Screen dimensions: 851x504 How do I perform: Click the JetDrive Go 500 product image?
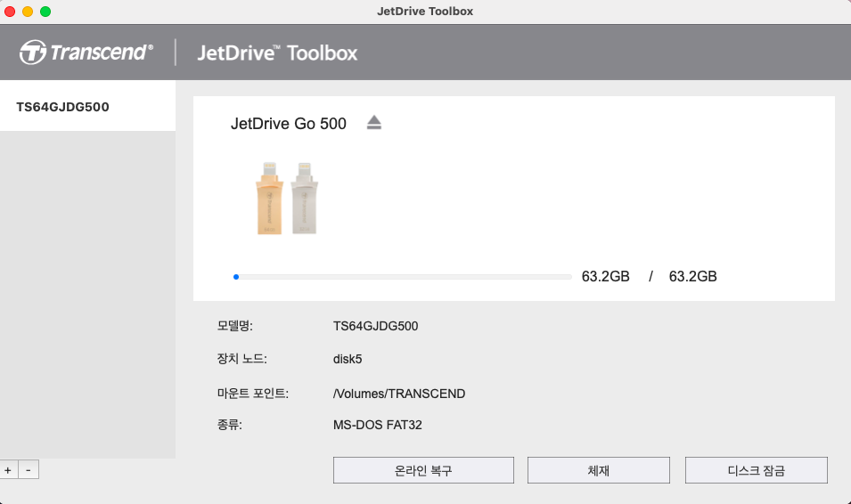click(x=287, y=198)
